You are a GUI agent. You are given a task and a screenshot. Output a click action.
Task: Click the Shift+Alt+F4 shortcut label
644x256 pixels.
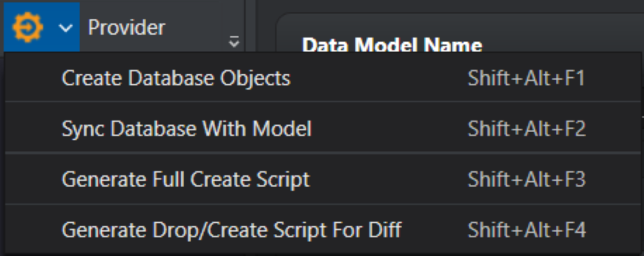point(526,230)
